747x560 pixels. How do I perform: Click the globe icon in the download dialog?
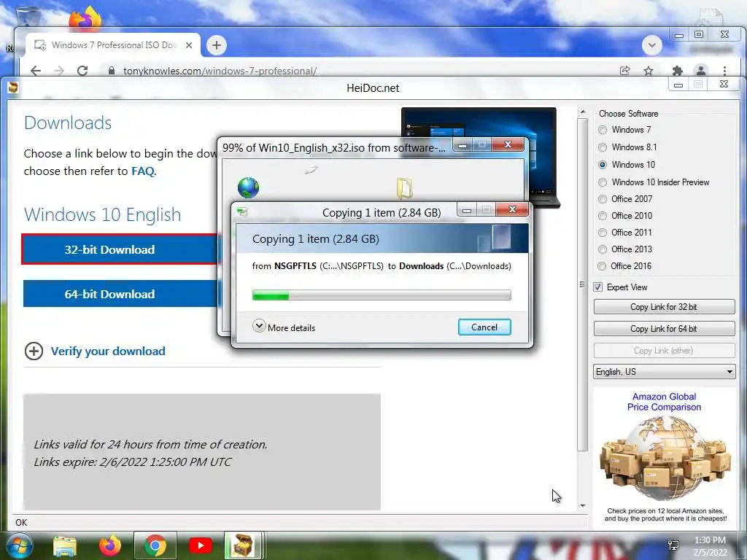point(248,187)
